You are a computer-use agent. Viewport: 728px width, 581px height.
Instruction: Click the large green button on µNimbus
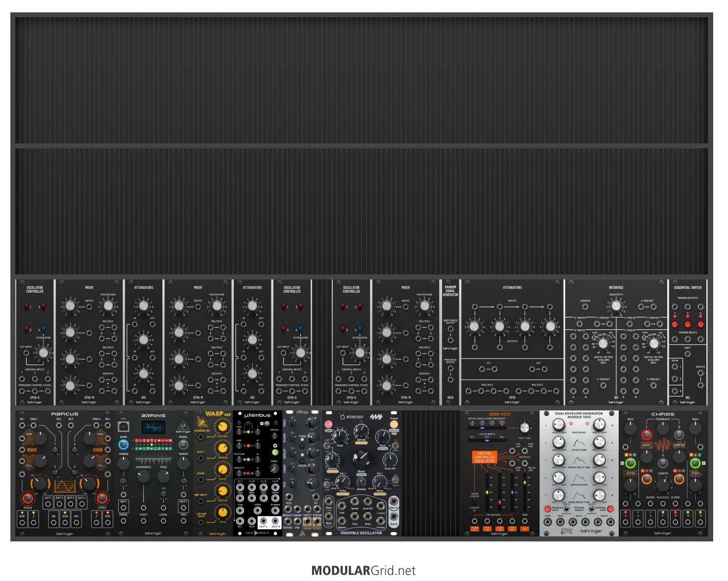click(x=275, y=452)
